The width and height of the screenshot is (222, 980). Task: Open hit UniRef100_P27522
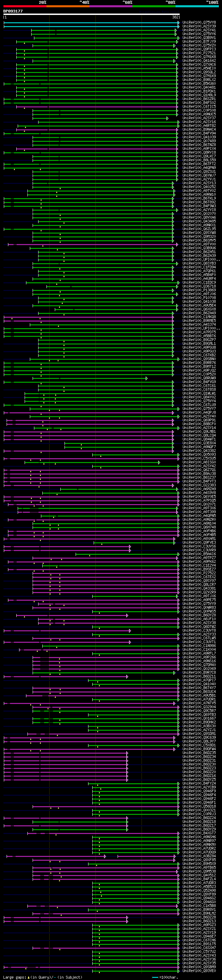click(199, 573)
